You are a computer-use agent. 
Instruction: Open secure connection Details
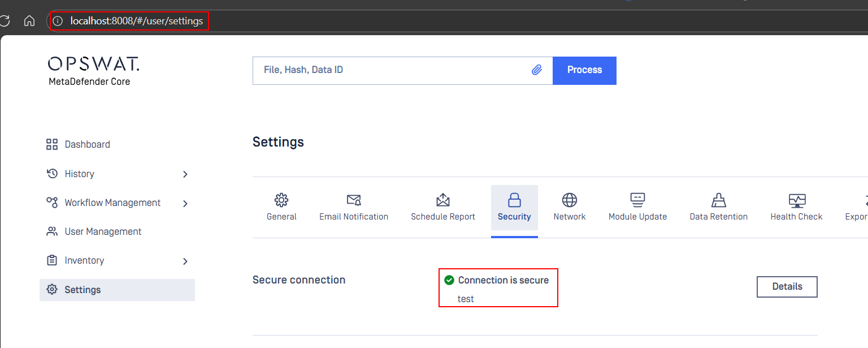pos(787,287)
